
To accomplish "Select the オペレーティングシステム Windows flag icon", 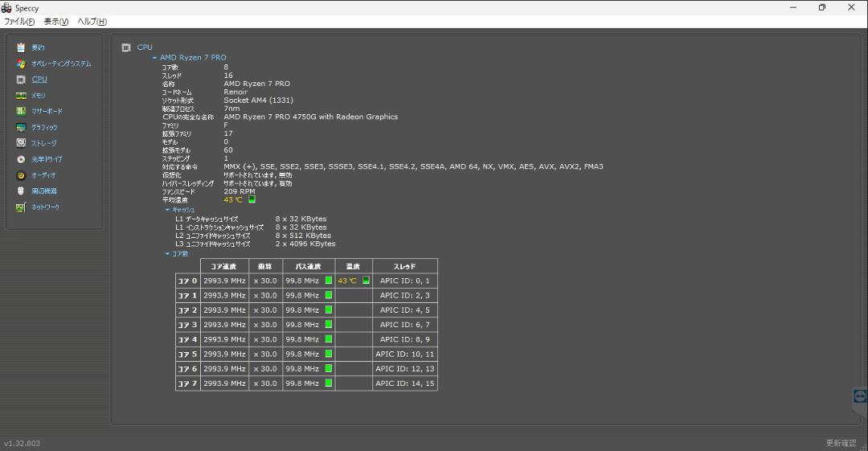I will tap(21, 64).
